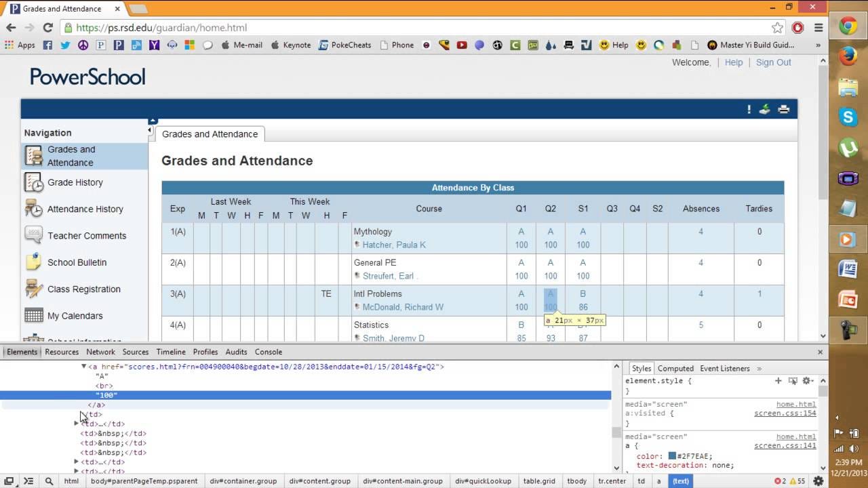Open Attendance History sidebar icon

(x=34, y=209)
